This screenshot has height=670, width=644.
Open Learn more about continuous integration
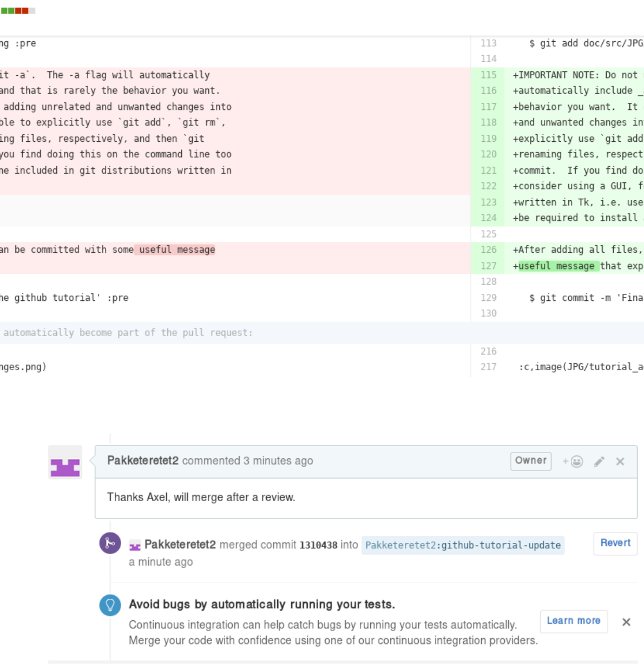573,621
